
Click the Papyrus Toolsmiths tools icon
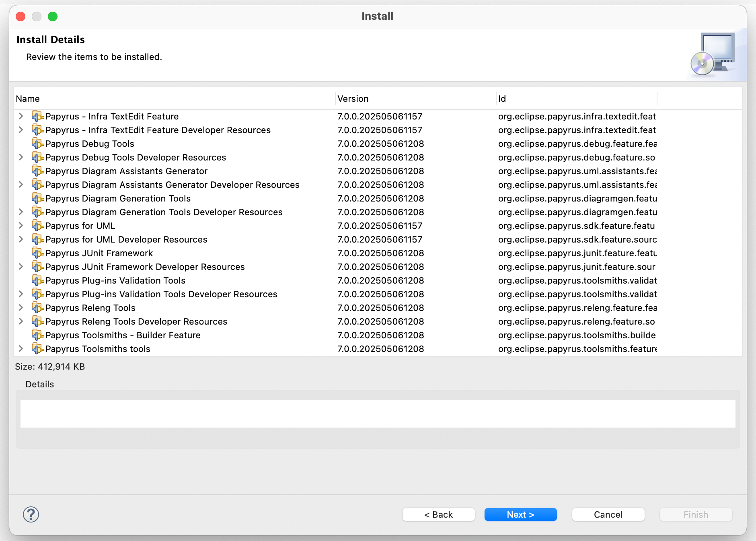click(37, 349)
